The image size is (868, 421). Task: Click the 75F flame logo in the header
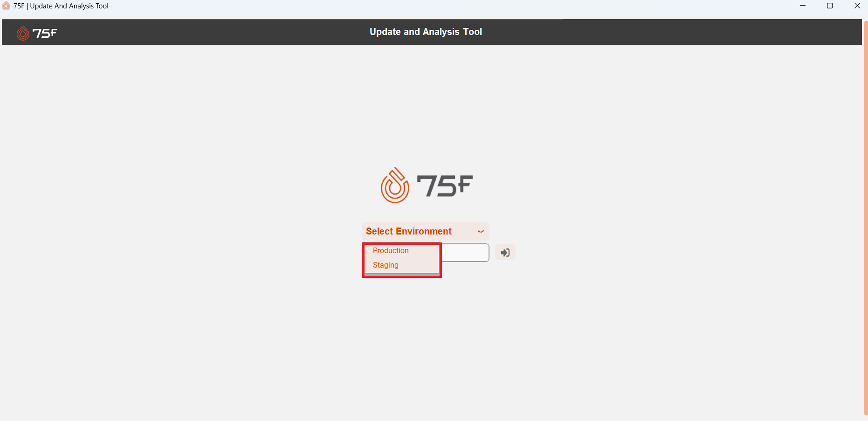pyautogui.click(x=22, y=32)
